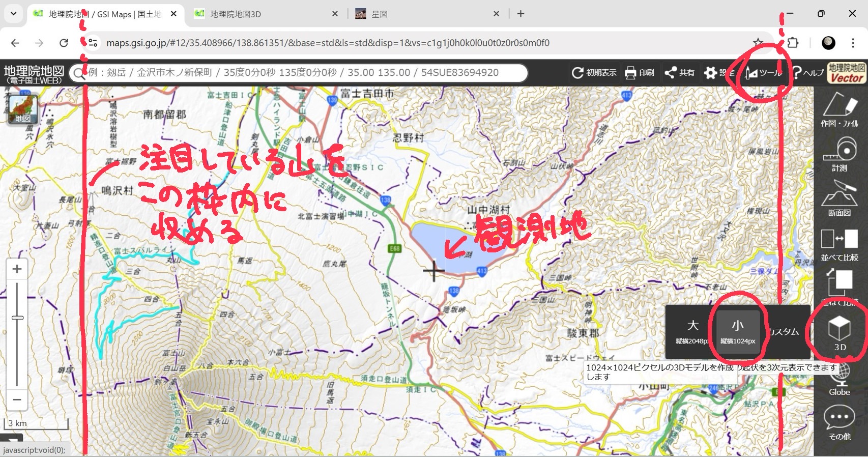The width and height of the screenshot is (868, 457).
Task: Switch to 地理院地図 Vector
Action: 847,73
